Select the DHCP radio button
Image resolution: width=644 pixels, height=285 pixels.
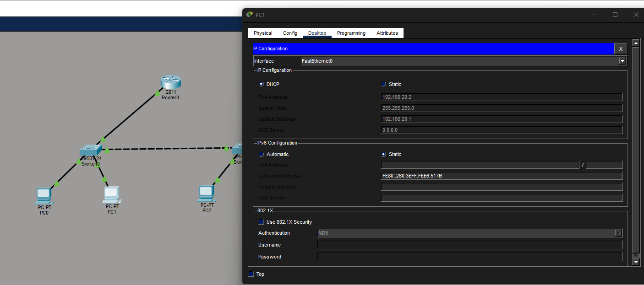(262, 84)
